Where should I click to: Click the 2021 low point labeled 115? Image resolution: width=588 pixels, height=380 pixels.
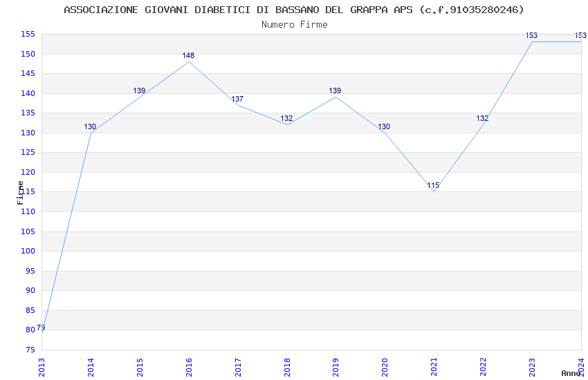point(433,185)
